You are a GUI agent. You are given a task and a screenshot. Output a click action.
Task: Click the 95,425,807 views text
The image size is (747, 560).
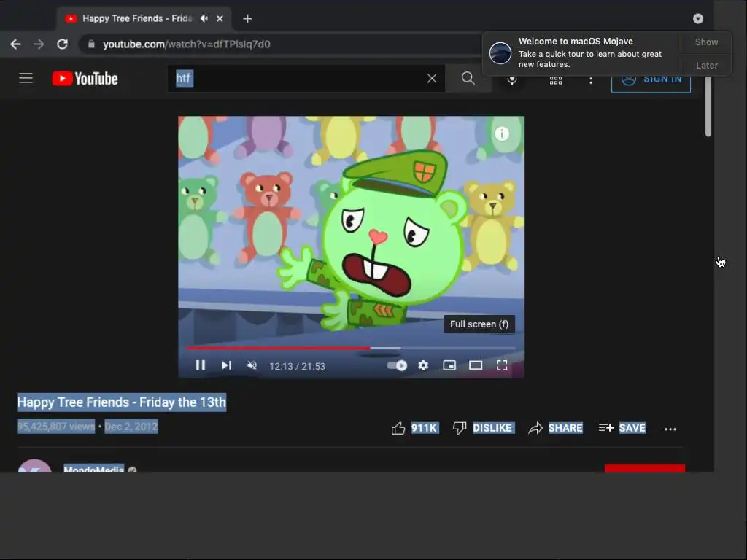click(x=55, y=427)
